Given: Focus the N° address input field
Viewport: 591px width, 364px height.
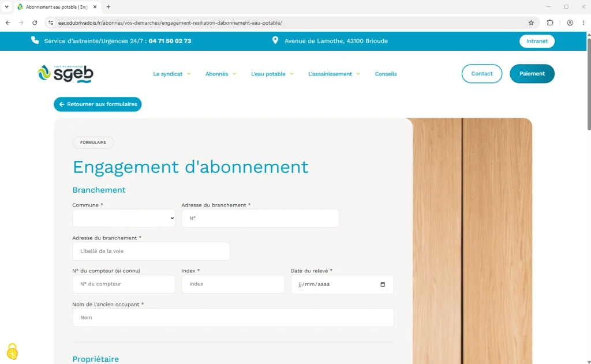Looking at the screenshot, I should click(x=260, y=218).
